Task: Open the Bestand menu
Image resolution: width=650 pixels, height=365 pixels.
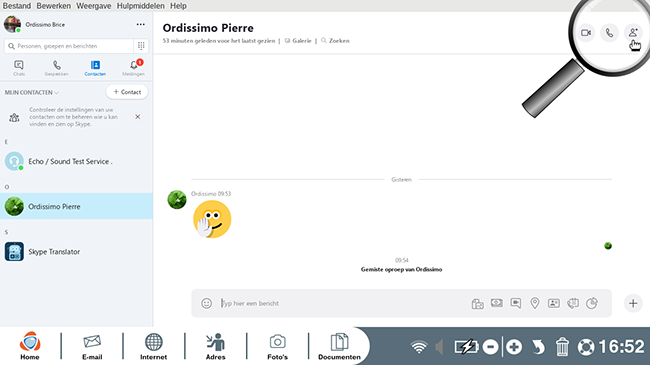Action: 17,6
